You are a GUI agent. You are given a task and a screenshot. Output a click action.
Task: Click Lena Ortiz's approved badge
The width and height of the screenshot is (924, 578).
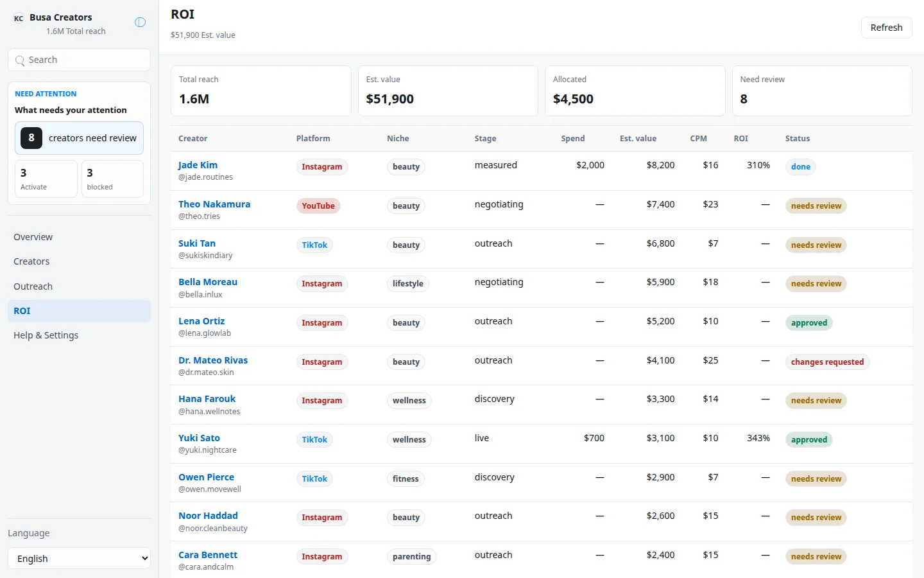(809, 323)
